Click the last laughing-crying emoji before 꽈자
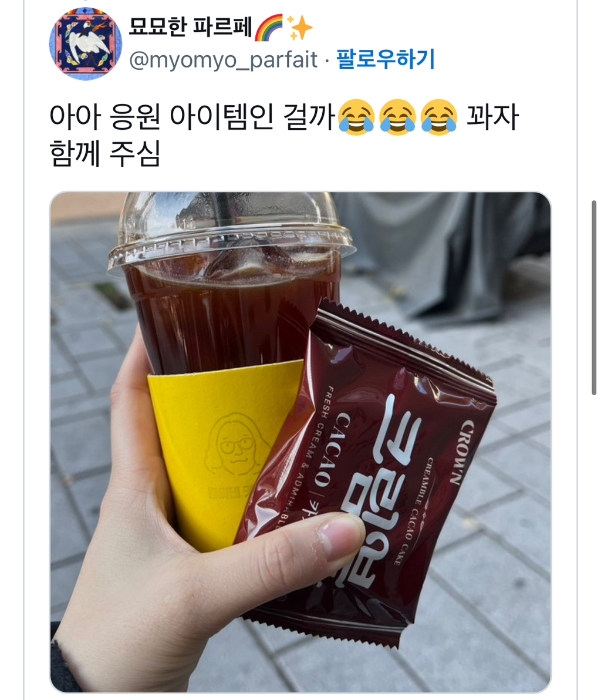 coord(439,117)
